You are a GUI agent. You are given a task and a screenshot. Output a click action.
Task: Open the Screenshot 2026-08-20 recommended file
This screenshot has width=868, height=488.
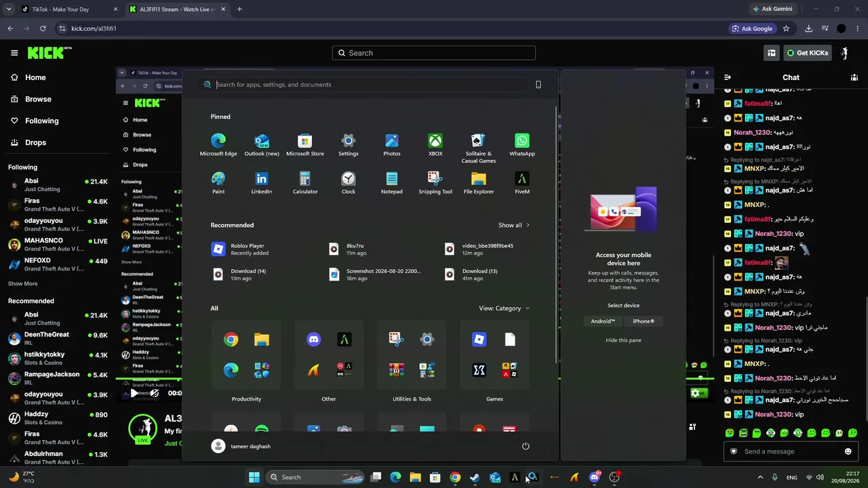point(375,274)
